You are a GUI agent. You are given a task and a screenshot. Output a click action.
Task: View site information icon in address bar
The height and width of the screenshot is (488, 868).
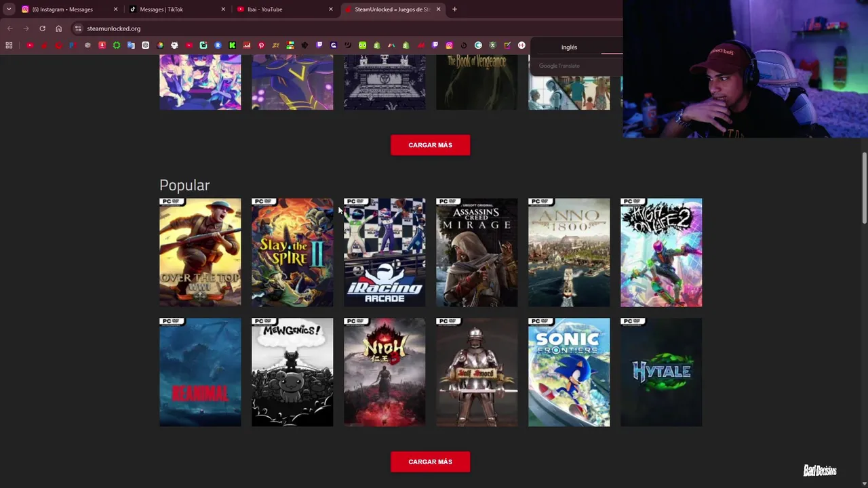[78, 28]
